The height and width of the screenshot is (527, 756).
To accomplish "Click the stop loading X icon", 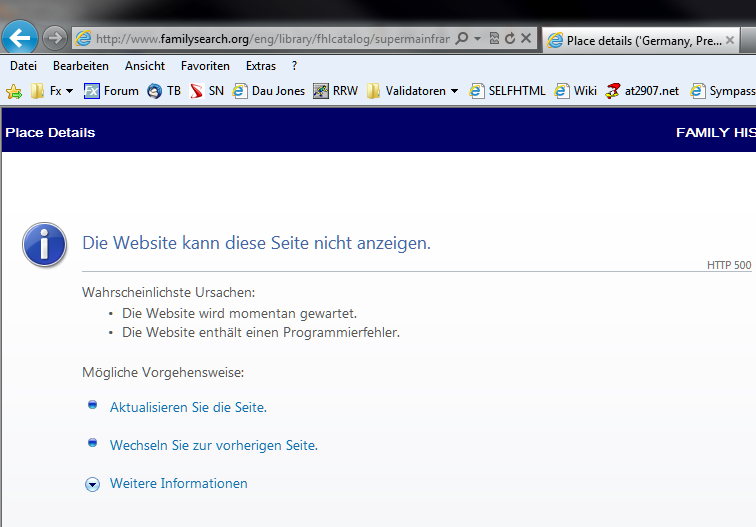I will [x=526, y=39].
